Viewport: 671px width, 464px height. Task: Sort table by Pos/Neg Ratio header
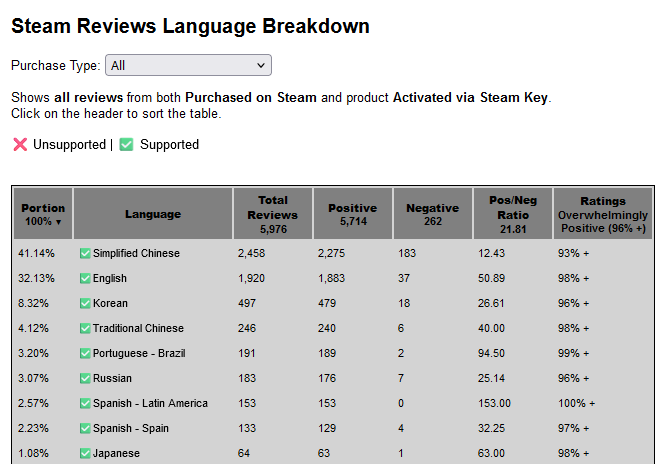513,214
